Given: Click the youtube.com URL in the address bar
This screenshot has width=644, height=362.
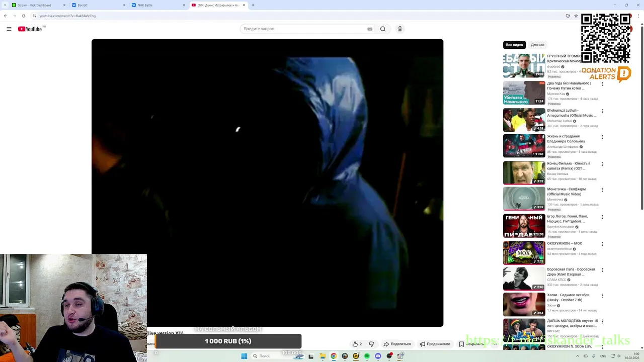Looking at the screenshot, I should coord(67,16).
